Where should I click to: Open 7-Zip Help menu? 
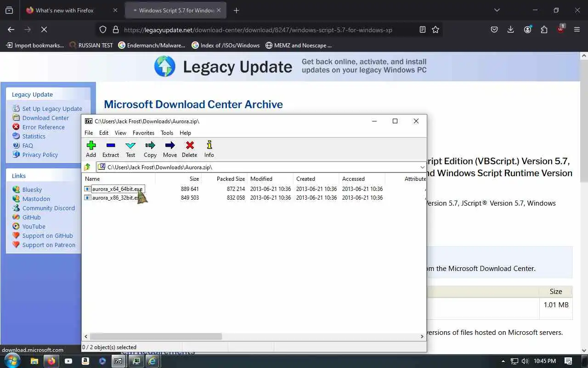click(x=185, y=133)
